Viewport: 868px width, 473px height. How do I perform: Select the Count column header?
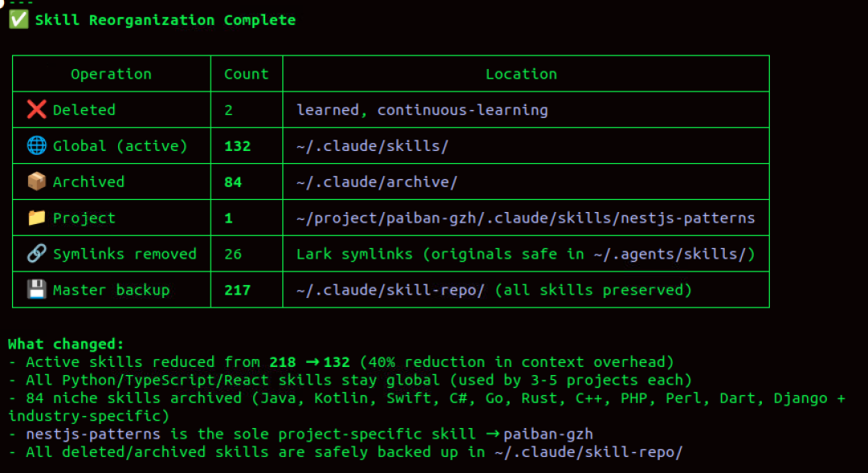pyautogui.click(x=247, y=74)
